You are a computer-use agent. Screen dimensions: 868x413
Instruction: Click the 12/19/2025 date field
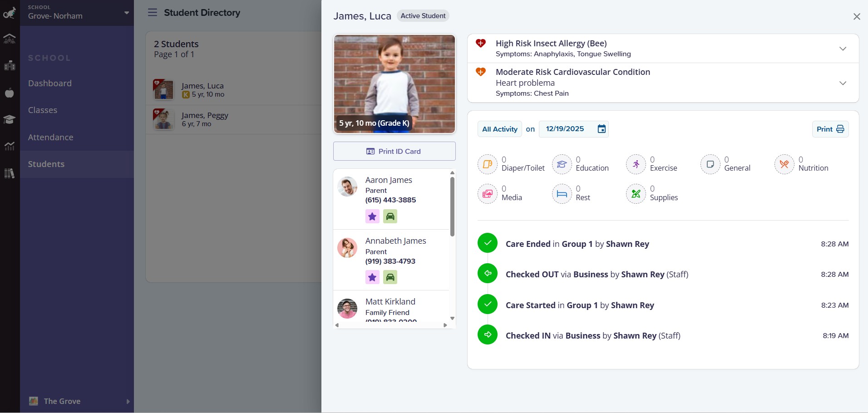point(565,129)
